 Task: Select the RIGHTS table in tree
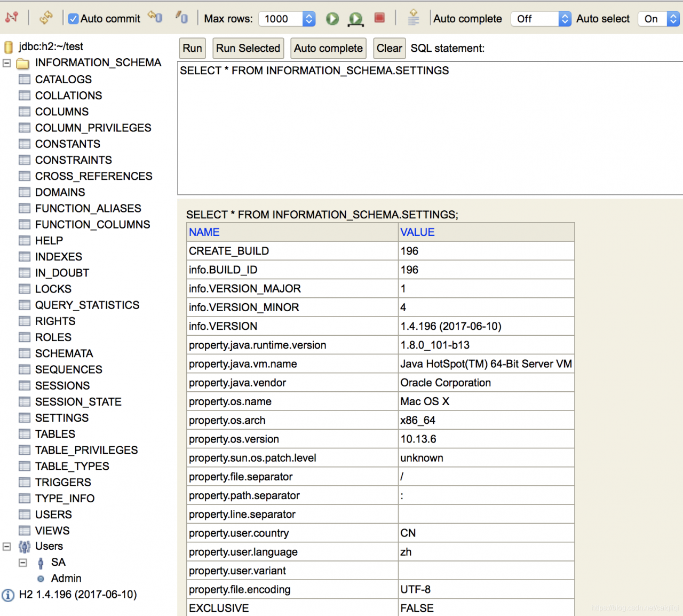point(55,321)
